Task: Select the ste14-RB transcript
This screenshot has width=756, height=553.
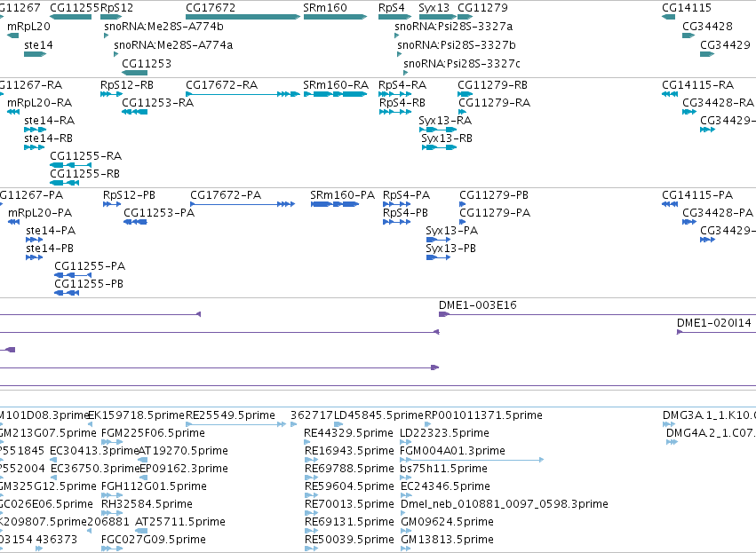Action: (35, 147)
